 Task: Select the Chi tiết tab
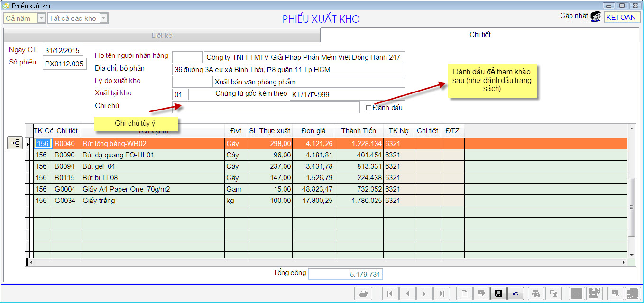[x=480, y=35]
